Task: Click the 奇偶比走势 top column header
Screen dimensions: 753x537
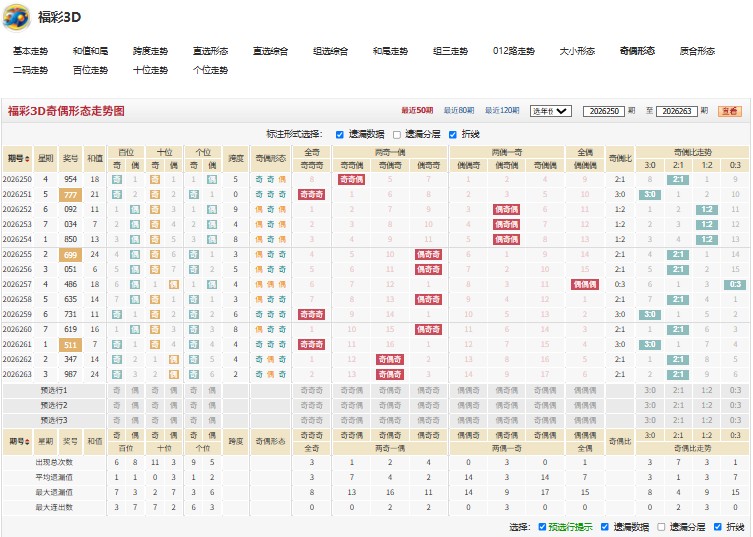Action: (692, 152)
